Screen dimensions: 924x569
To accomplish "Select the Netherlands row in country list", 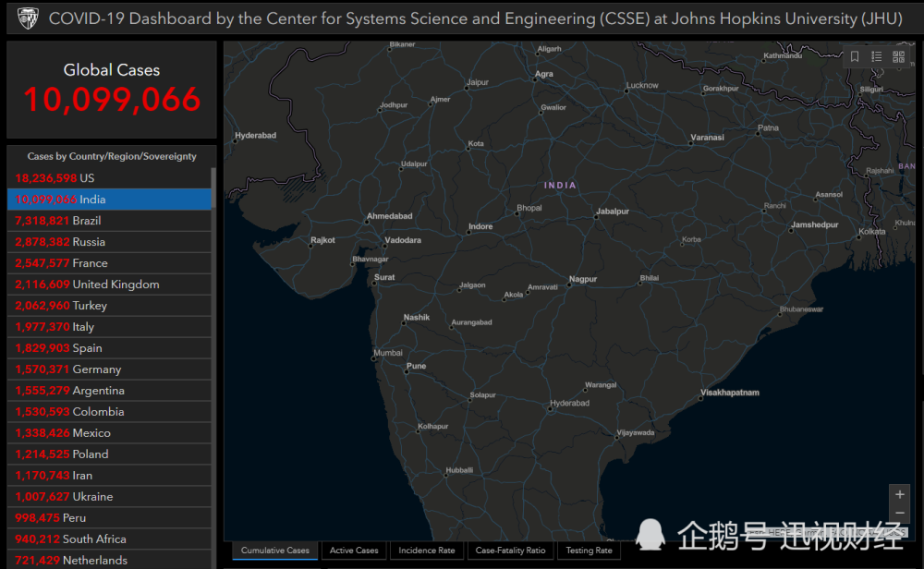I will (109, 560).
